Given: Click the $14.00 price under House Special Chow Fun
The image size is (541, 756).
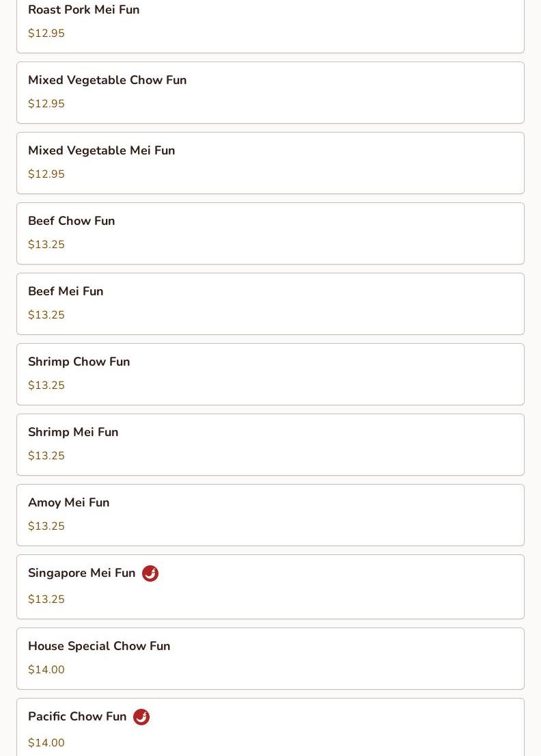Looking at the screenshot, I should [46, 670].
